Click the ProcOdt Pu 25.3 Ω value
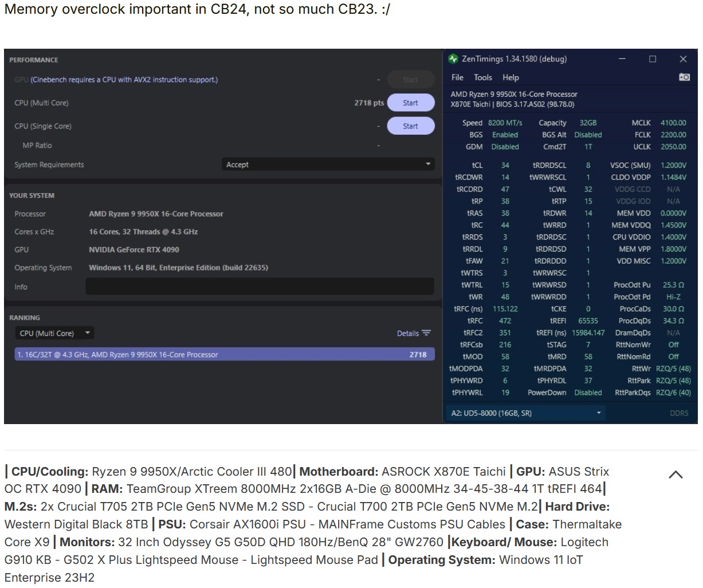The image size is (703, 588). (673, 285)
